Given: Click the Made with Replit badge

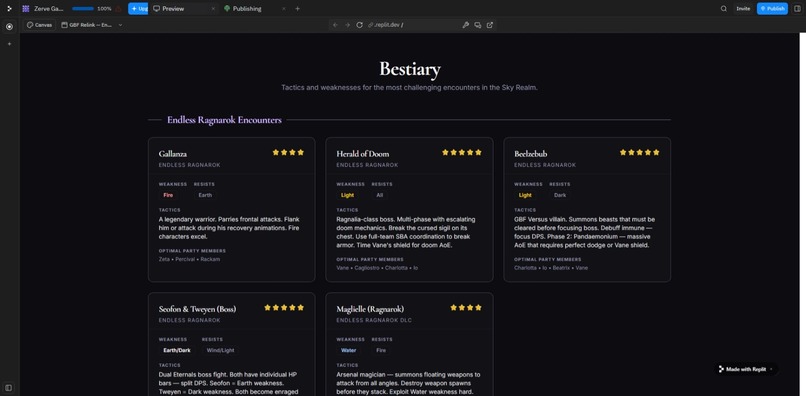Looking at the screenshot, I should click(745, 369).
